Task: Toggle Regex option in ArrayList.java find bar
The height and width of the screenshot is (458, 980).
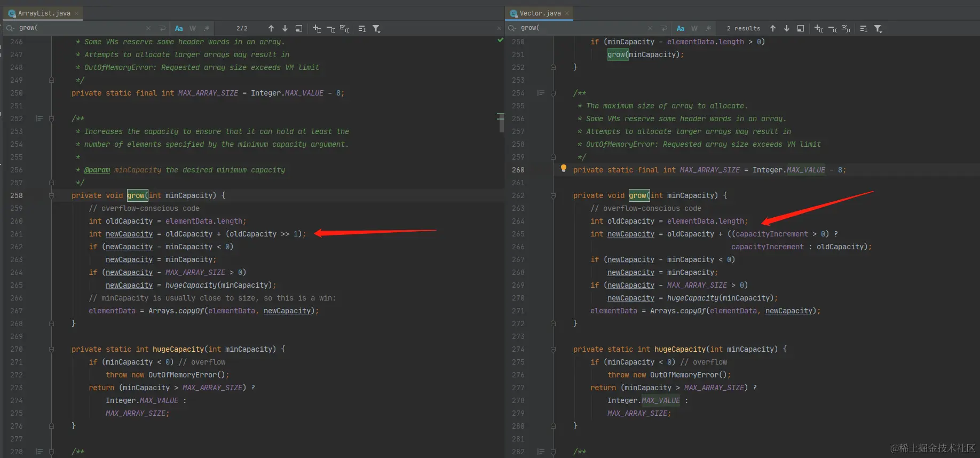Action: tap(207, 28)
